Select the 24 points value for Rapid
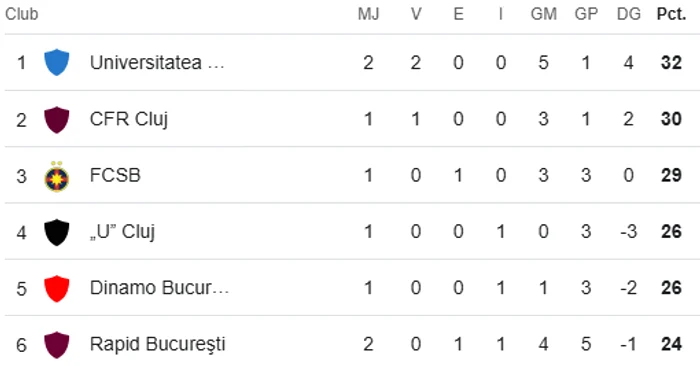 pyautogui.click(x=671, y=345)
